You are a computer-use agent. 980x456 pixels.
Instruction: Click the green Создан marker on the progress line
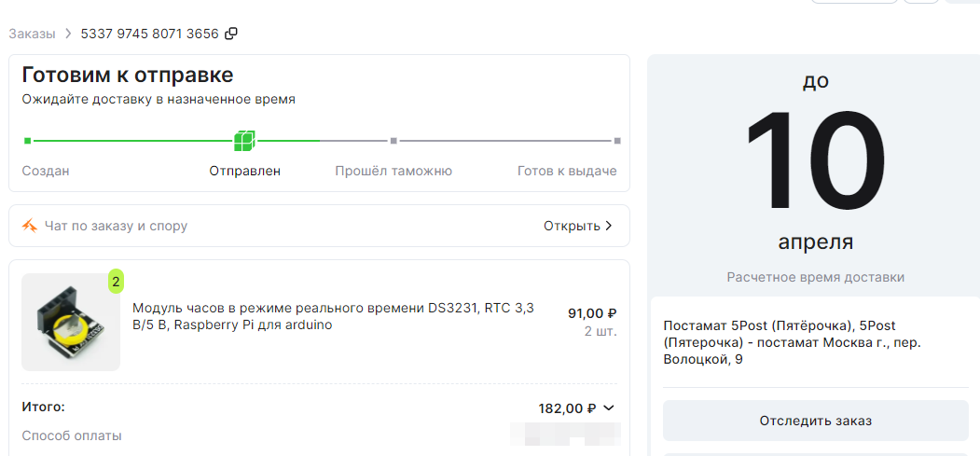27,141
